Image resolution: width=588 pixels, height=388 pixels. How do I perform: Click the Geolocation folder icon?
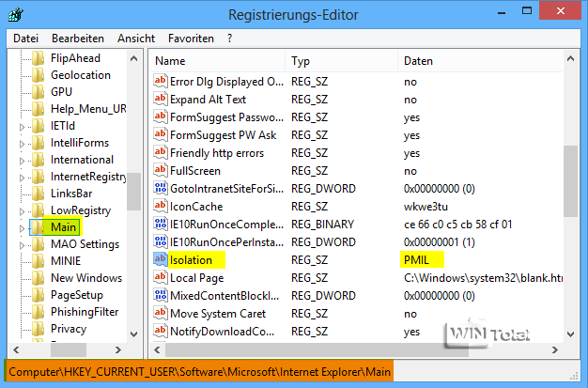tap(38, 75)
